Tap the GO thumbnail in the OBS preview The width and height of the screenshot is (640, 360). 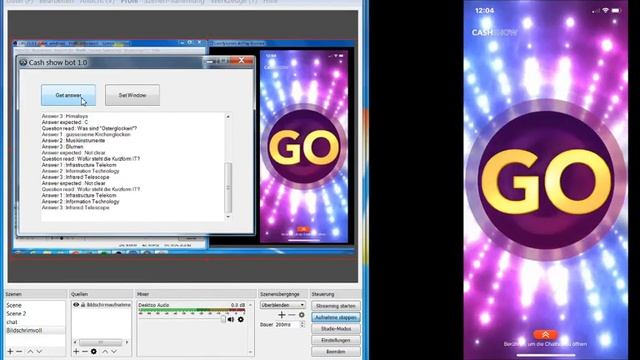pyautogui.click(x=304, y=147)
